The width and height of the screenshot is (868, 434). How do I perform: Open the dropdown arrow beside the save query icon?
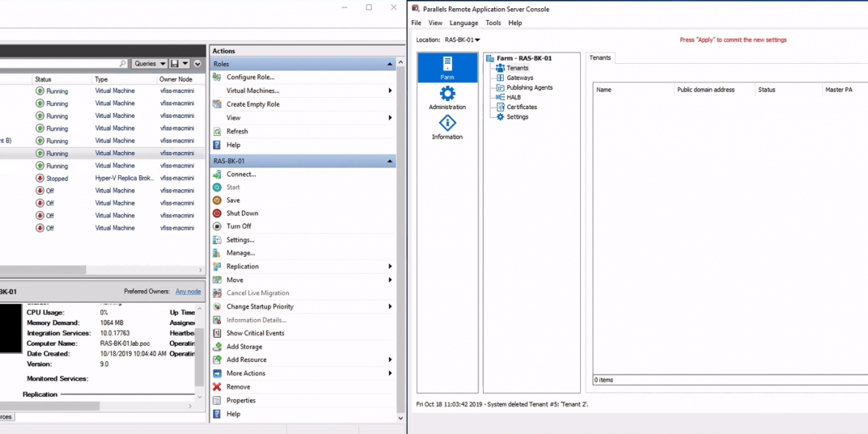click(185, 64)
